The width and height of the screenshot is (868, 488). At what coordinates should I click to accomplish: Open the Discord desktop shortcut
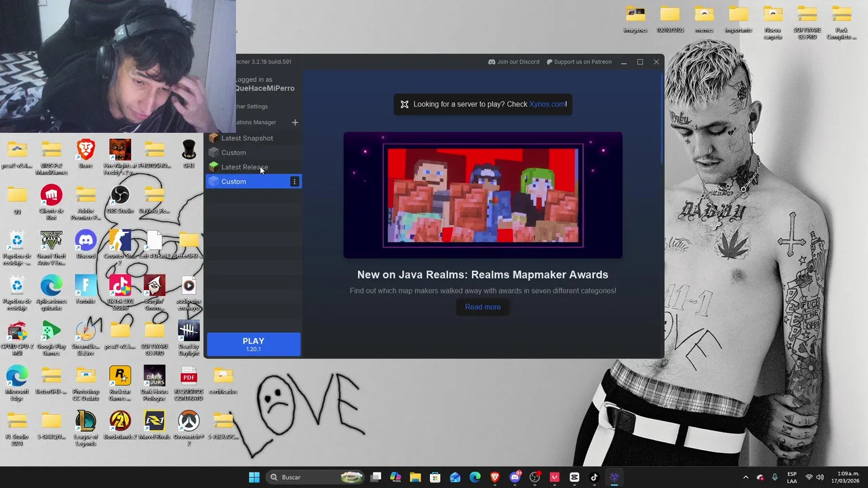tap(85, 245)
